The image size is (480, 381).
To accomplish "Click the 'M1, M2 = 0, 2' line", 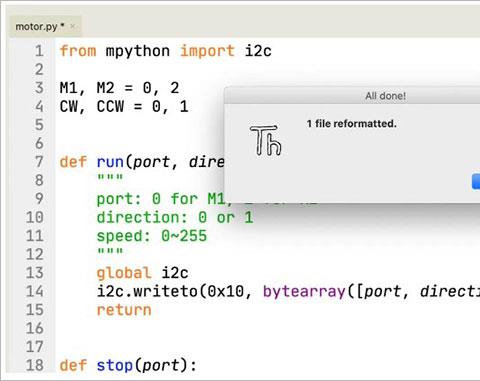I will coord(119,88).
